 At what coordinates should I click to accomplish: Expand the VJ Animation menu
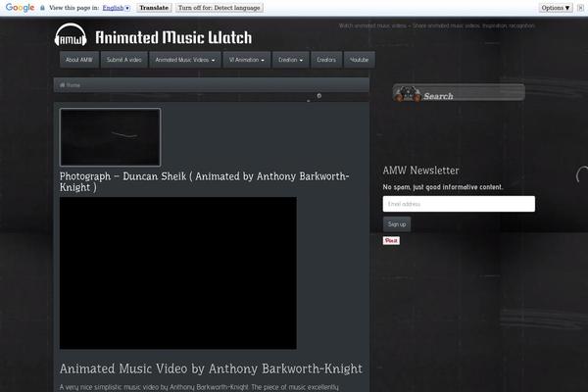point(246,60)
